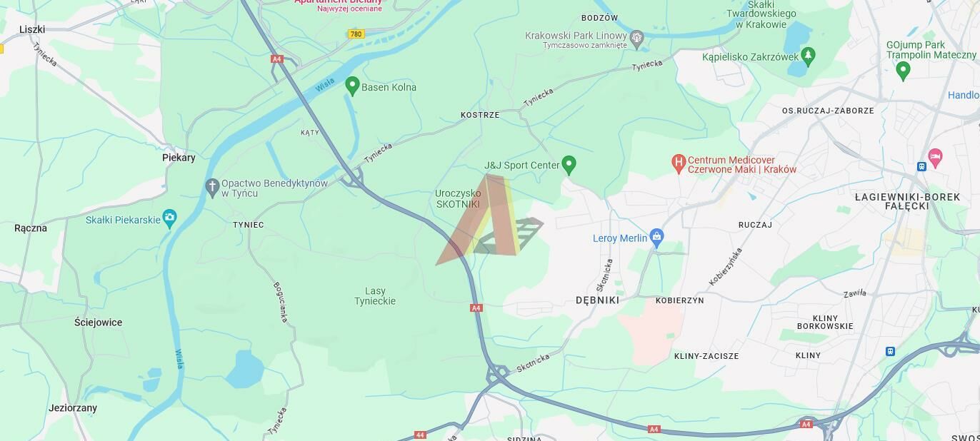Click the Kąpielisko Zakrzówek park icon
This screenshot has height=441, width=980.
(808, 55)
